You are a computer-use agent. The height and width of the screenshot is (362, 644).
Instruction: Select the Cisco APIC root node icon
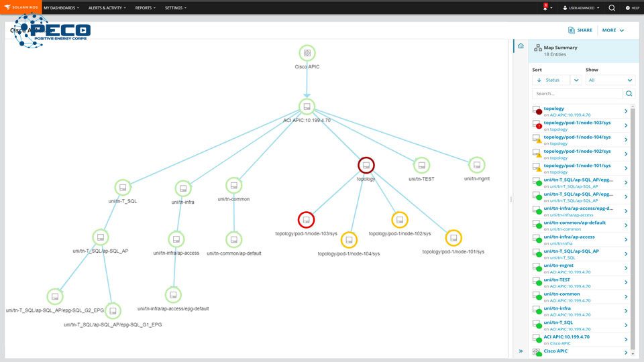pyautogui.click(x=307, y=53)
